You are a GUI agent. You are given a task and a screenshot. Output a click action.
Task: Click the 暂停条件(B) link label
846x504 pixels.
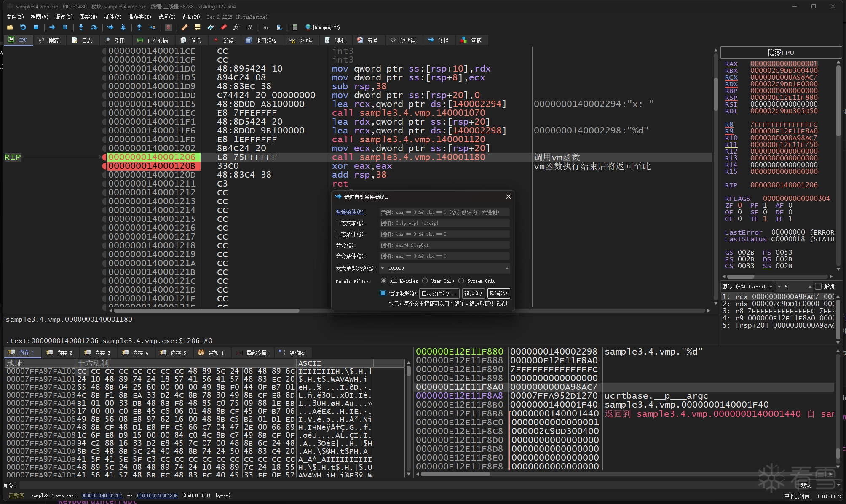(350, 212)
